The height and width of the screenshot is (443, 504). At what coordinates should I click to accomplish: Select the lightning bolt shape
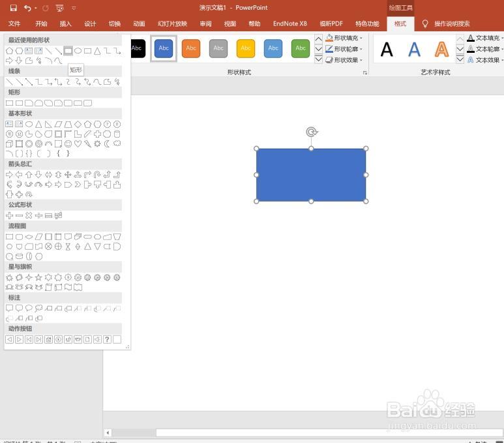(x=87, y=144)
